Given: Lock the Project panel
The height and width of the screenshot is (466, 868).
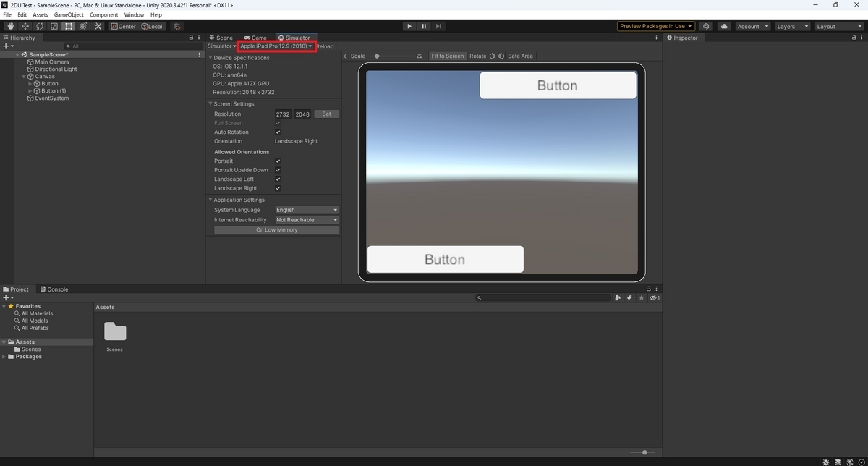Looking at the screenshot, I should 649,289.
